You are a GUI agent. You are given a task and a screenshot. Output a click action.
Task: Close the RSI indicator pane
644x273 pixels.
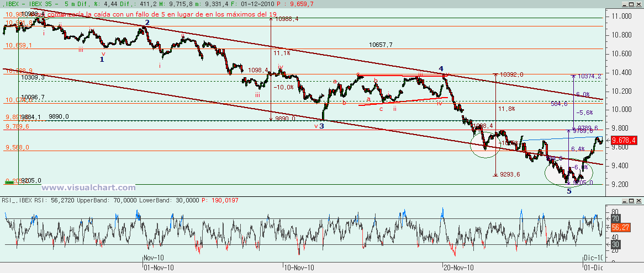(639, 200)
